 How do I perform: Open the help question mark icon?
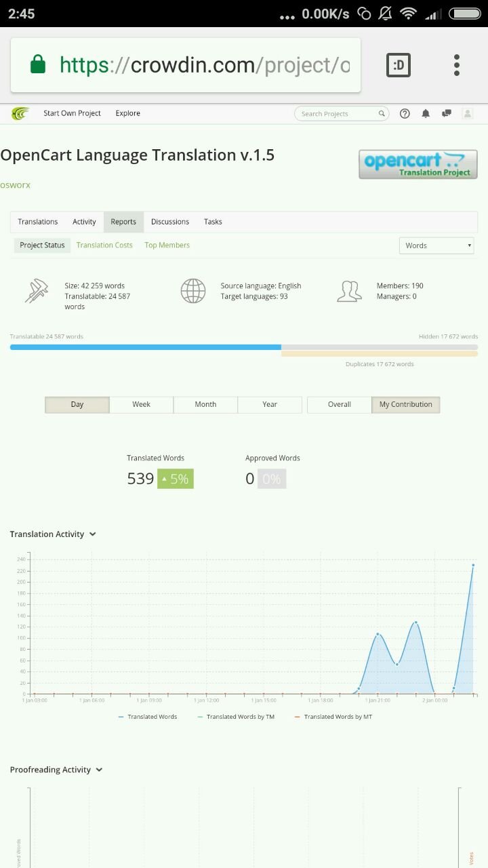(x=405, y=114)
